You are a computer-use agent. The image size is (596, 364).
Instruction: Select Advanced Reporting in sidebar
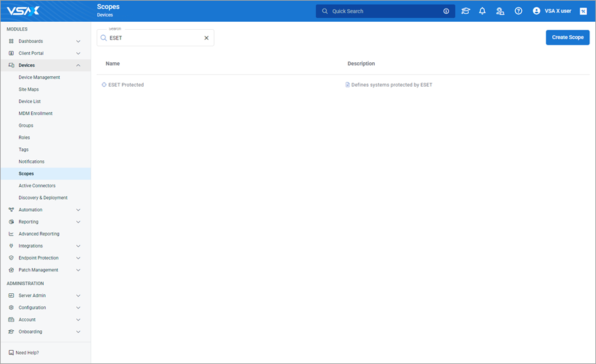(x=38, y=234)
